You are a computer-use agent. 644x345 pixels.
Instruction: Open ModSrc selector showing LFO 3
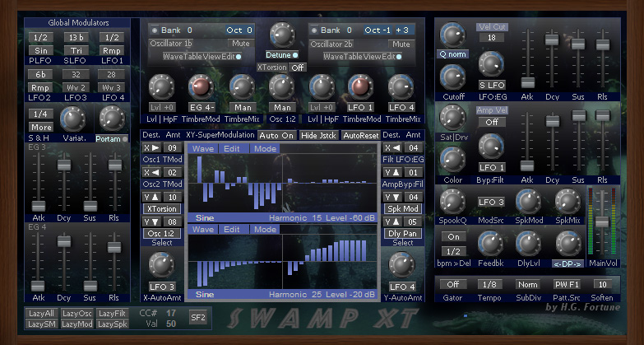[491, 202]
